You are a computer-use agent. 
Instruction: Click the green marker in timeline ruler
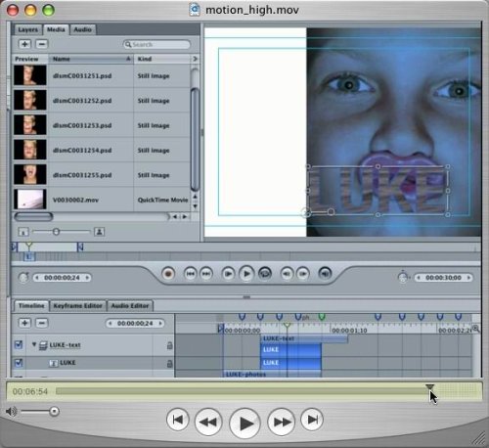(x=322, y=317)
